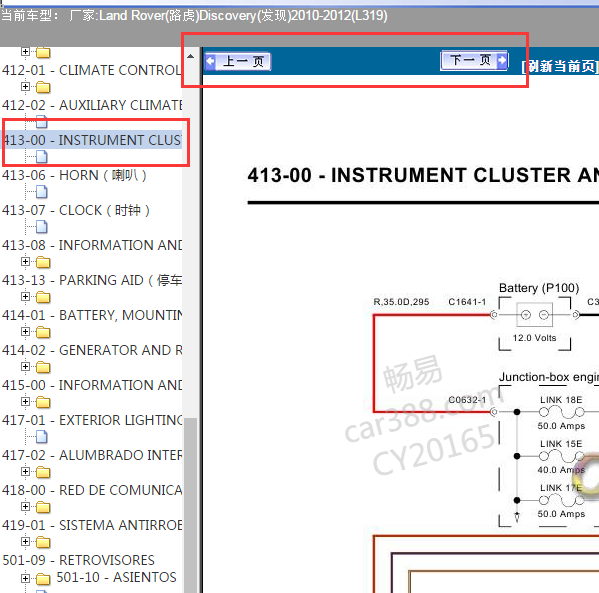Select 417-02 - ALUMBRADO INTERIOR tree label
599x593 pixels.
pos(92,455)
